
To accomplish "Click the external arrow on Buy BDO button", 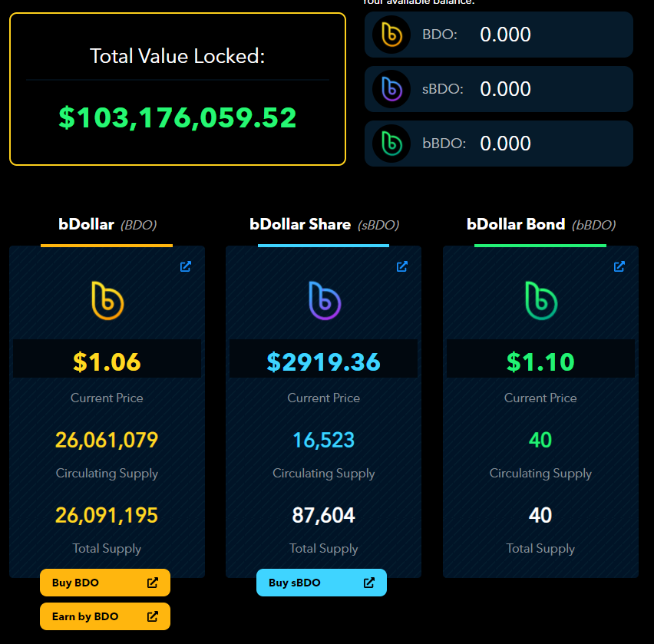I will click(x=153, y=583).
